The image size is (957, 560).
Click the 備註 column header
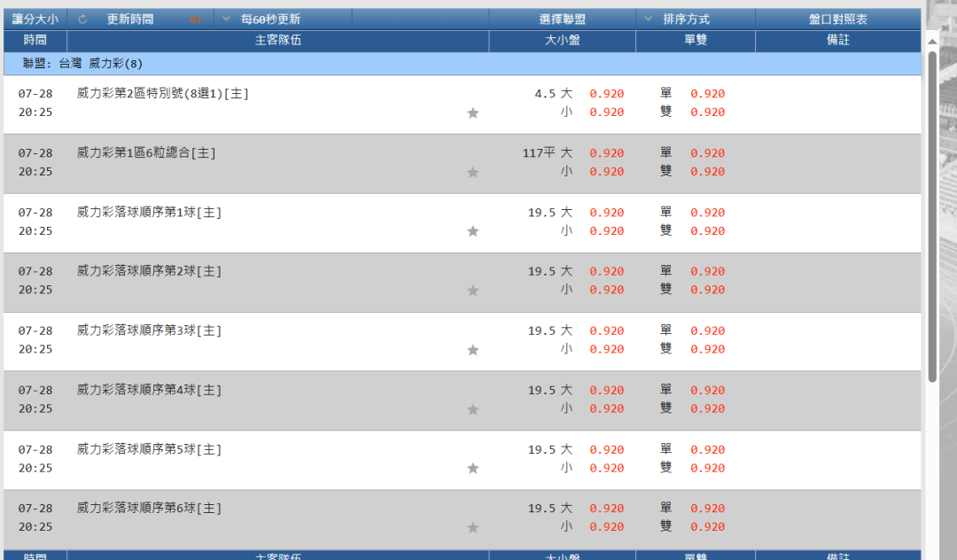pos(838,40)
